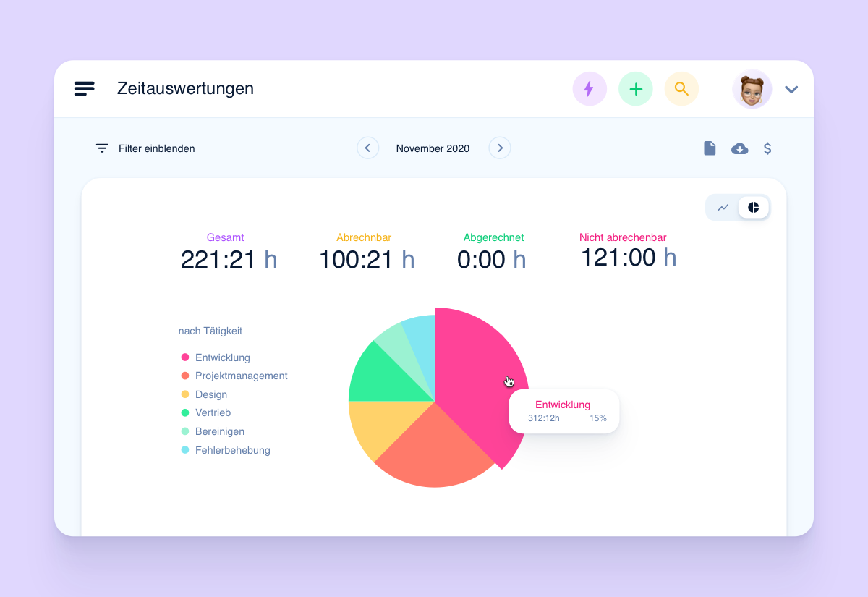868x597 pixels.
Task: Open the Zeitauswertungen page title
Action: [185, 88]
